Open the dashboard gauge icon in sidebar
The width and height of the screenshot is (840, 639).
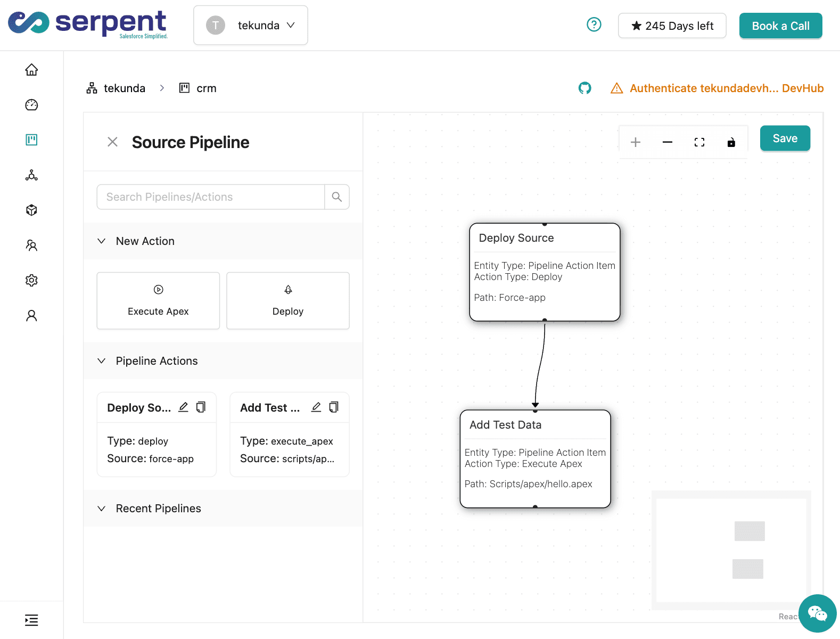31,105
